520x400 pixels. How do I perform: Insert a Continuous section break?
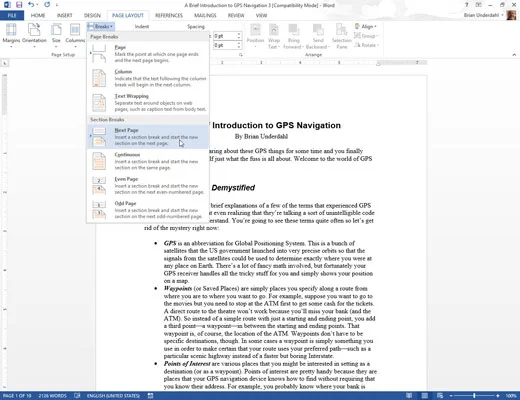click(148, 161)
